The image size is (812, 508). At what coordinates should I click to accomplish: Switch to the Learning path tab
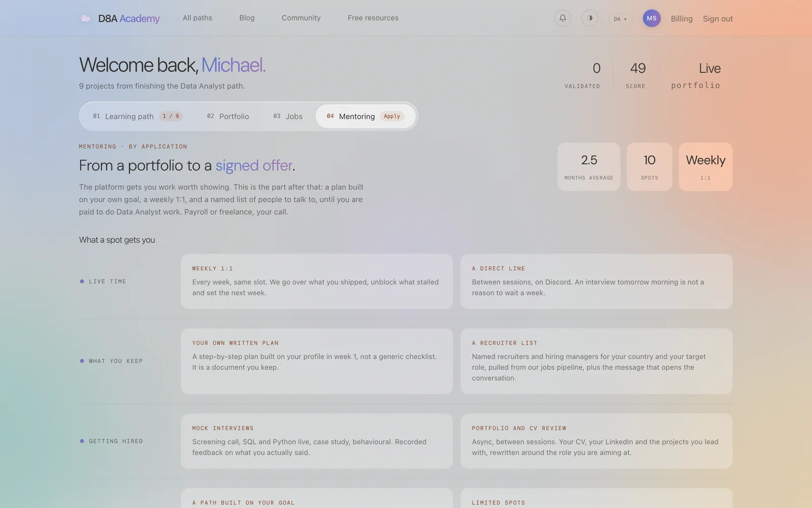click(137, 116)
